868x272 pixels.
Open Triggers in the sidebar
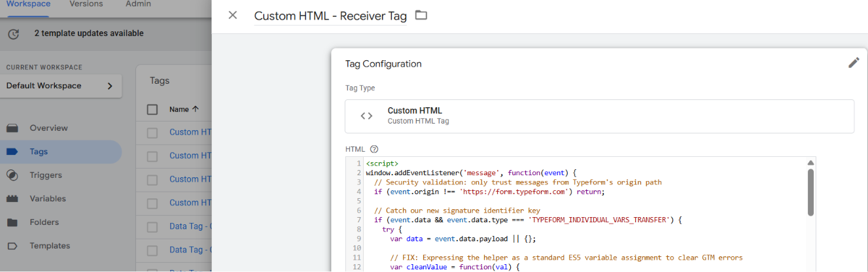[46, 175]
